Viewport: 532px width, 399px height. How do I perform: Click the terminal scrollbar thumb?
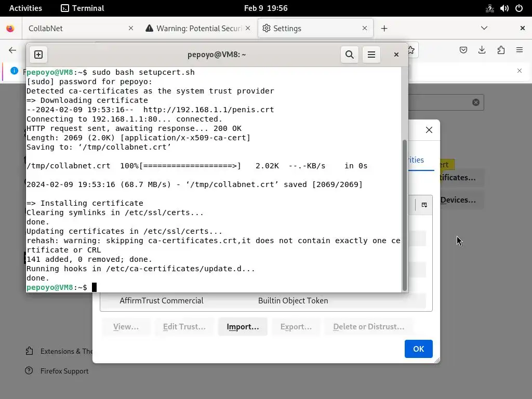404,215
